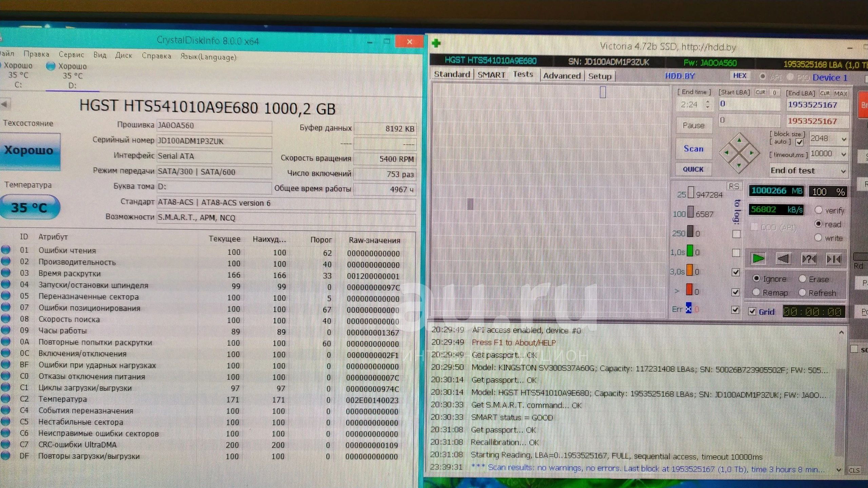Select drive D: status icon in CrystalDiskInfo
The height and width of the screenshot is (488, 868).
(51, 66)
